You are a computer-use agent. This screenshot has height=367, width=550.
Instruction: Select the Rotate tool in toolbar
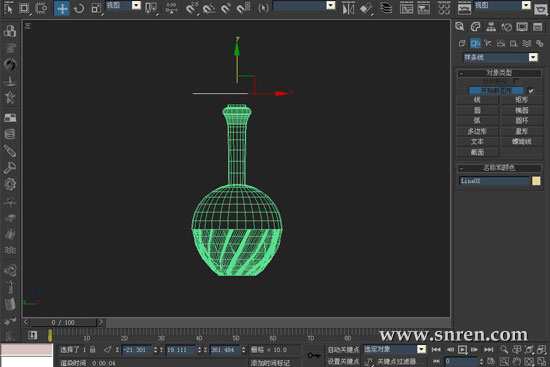click(x=79, y=8)
